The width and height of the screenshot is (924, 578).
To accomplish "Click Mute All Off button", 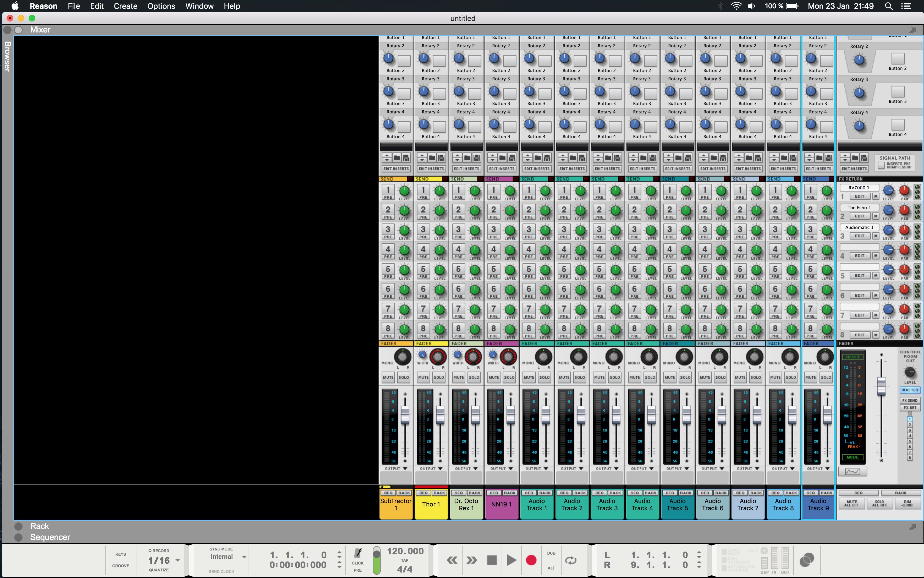I will pos(851,503).
